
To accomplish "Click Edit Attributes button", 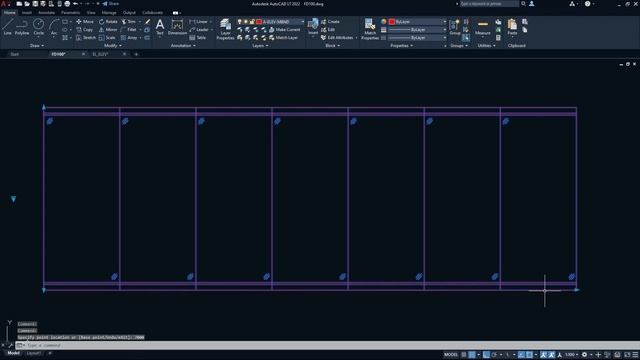I will coord(337,38).
